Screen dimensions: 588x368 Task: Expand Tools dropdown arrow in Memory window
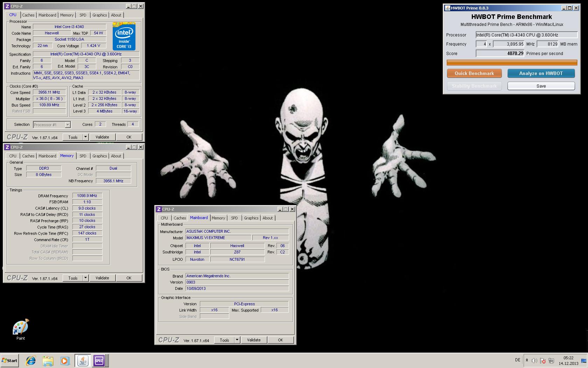point(85,278)
